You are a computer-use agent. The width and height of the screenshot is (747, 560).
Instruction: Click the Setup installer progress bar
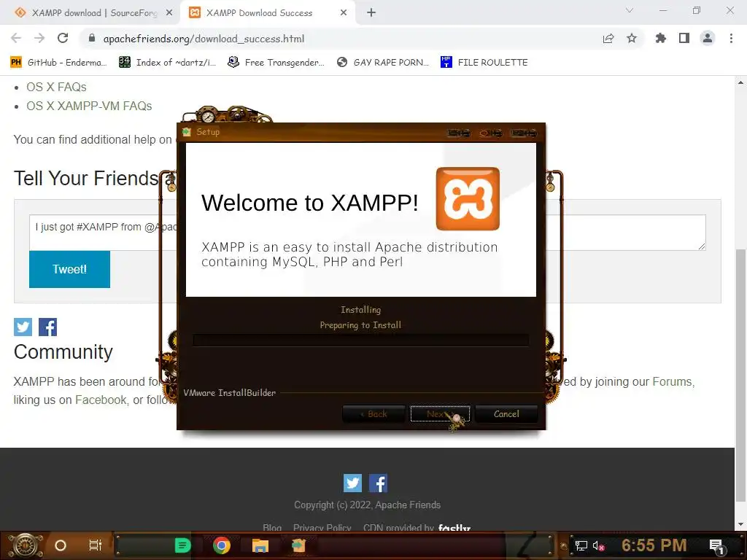(x=360, y=340)
